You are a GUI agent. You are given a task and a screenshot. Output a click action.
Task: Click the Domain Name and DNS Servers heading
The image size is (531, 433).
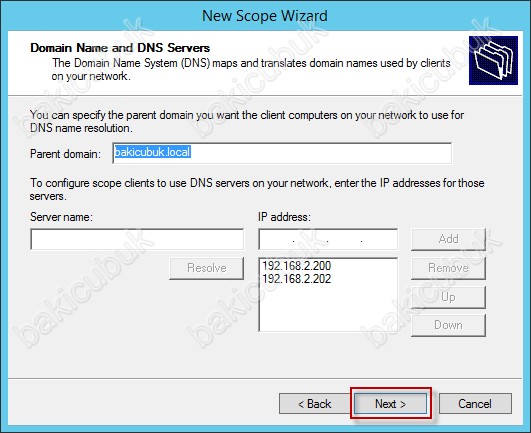pos(120,48)
